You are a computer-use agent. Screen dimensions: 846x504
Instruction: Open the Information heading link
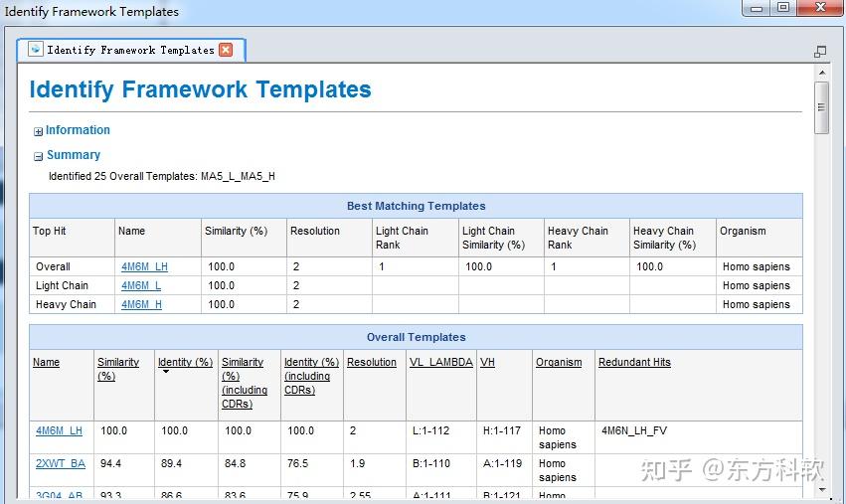pyautogui.click(x=78, y=130)
